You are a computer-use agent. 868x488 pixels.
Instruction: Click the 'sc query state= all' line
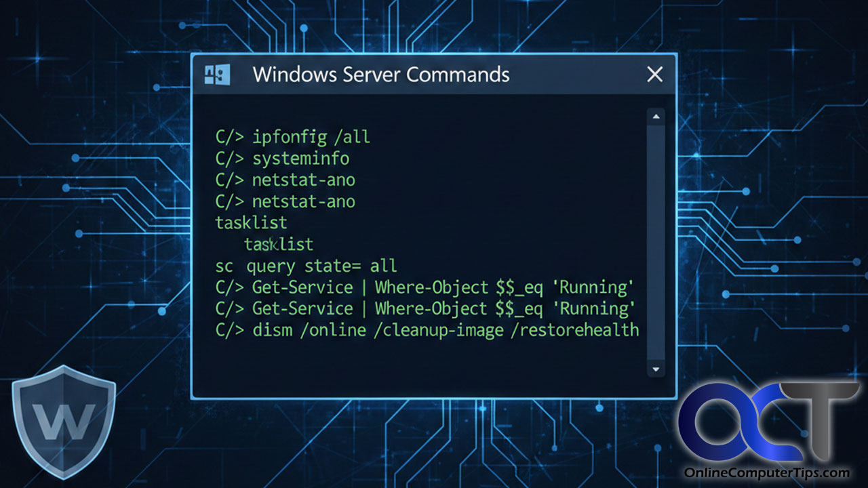point(306,266)
